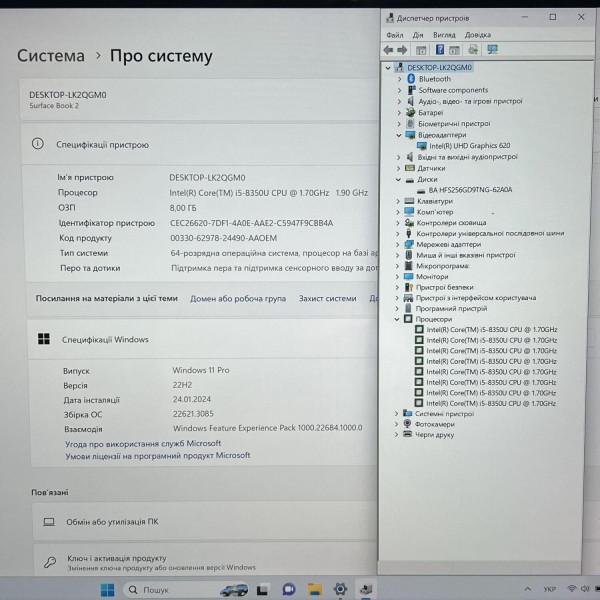
Task: Open the Довідка menu
Action: click(478, 35)
